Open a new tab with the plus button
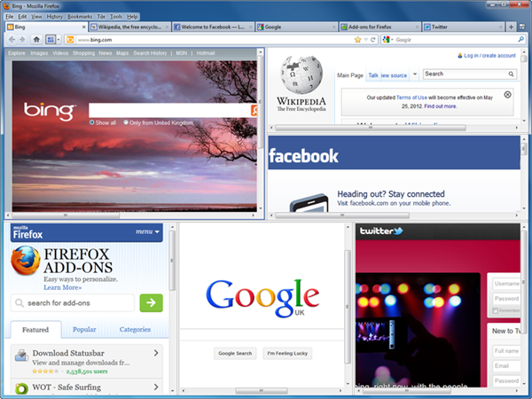 click(510, 27)
